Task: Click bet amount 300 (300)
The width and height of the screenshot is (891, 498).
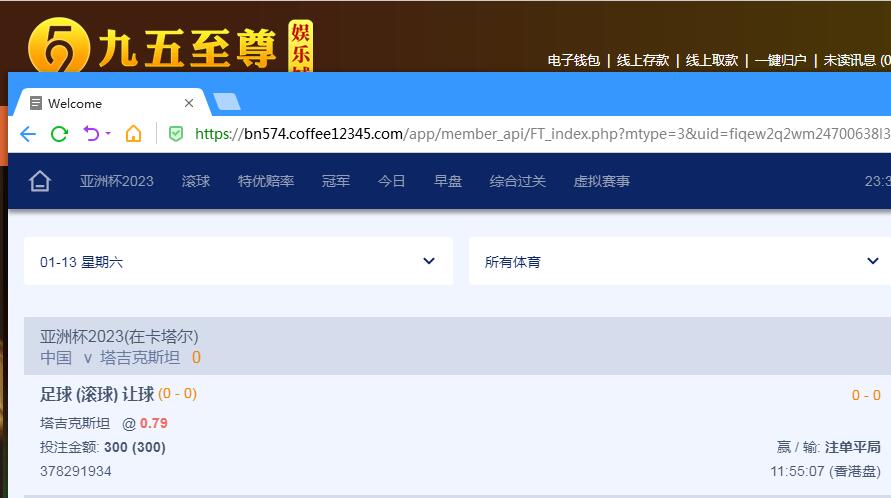Action: click(135, 447)
